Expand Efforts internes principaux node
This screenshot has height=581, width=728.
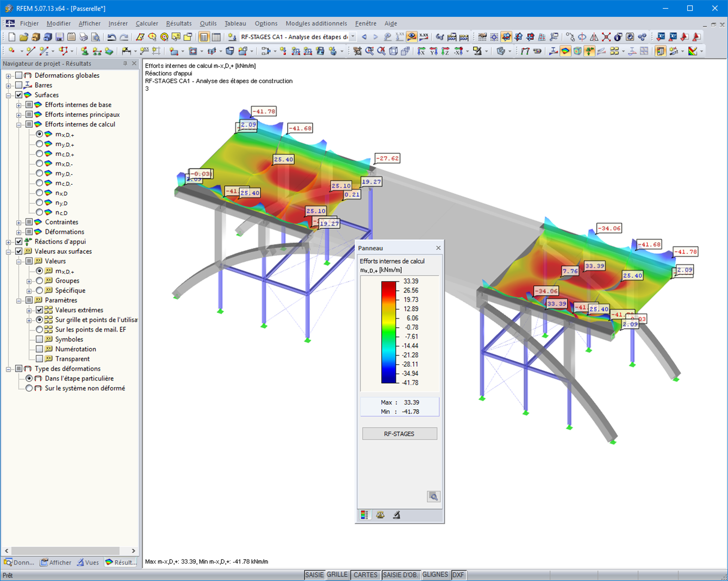pos(19,115)
